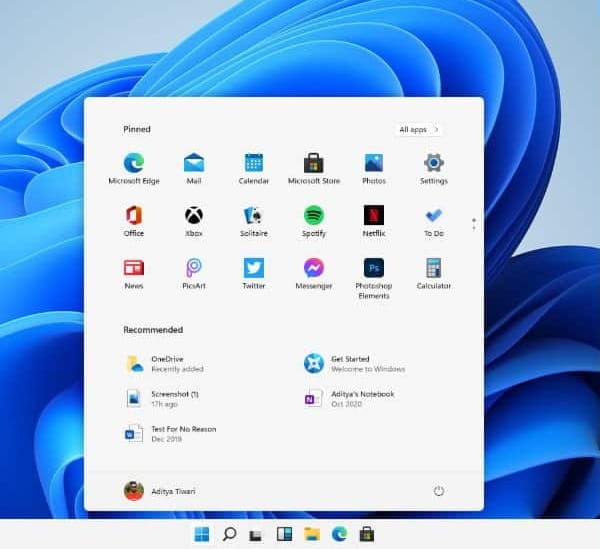The height and width of the screenshot is (549, 600).
Task: Launch Netflix app
Action: (374, 221)
